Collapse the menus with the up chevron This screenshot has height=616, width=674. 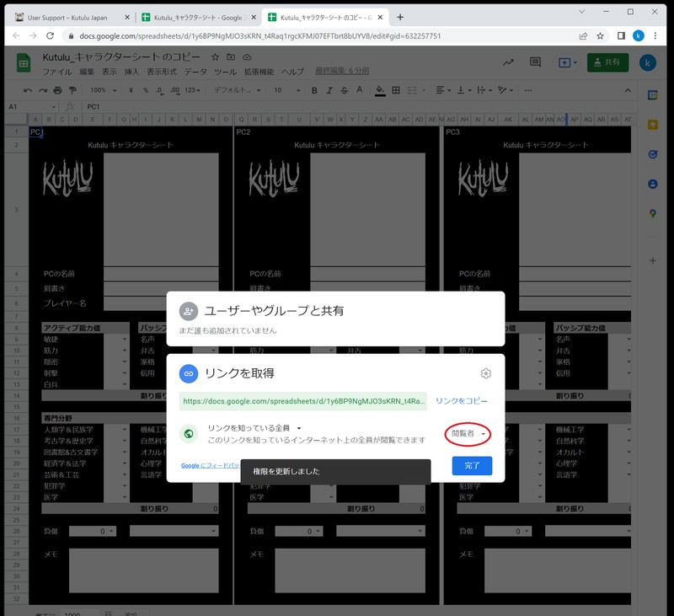tap(628, 90)
